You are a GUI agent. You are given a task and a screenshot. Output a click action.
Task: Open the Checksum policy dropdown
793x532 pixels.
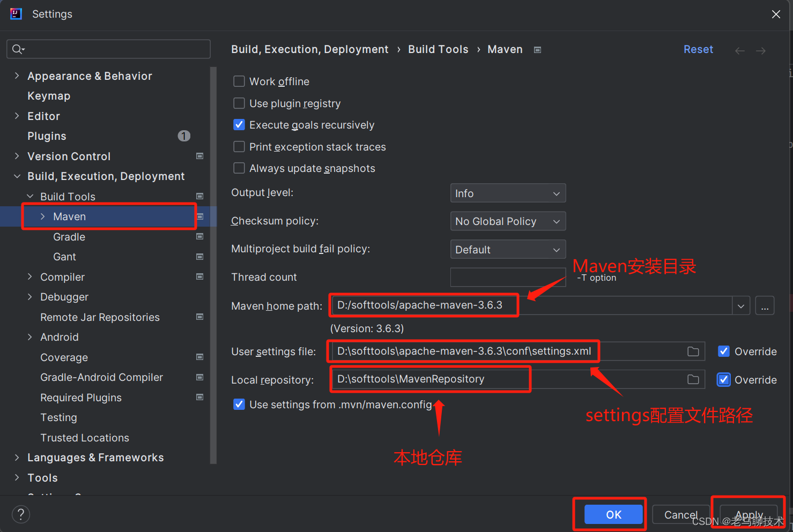(508, 221)
